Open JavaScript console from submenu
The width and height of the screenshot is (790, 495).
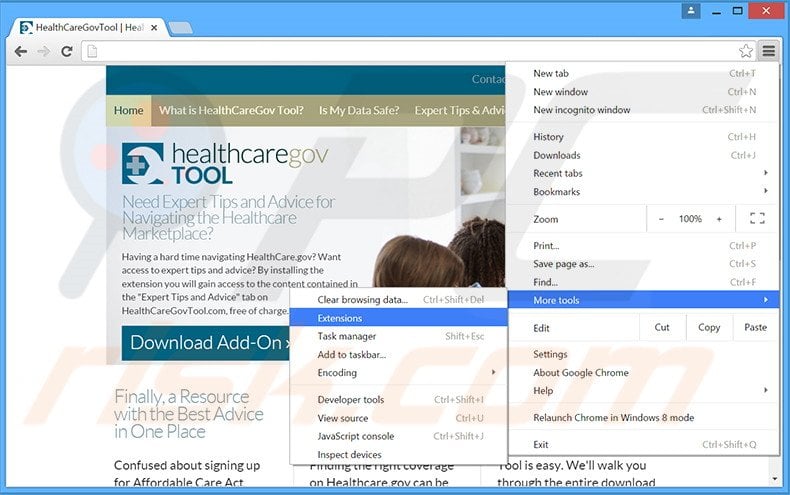point(399,437)
